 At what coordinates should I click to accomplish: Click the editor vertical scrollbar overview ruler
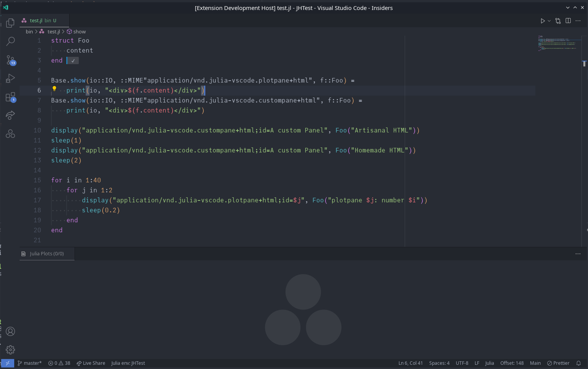[x=584, y=141]
